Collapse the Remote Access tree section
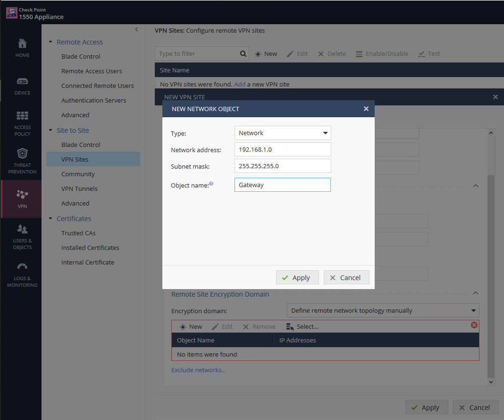The width and height of the screenshot is (504, 420). point(50,42)
